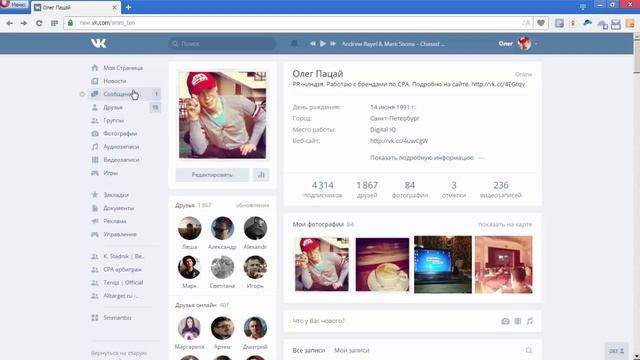This screenshot has height=360, width=640.
Task: Open coffee cup photo thumbnail
Action: (x=382, y=264)
